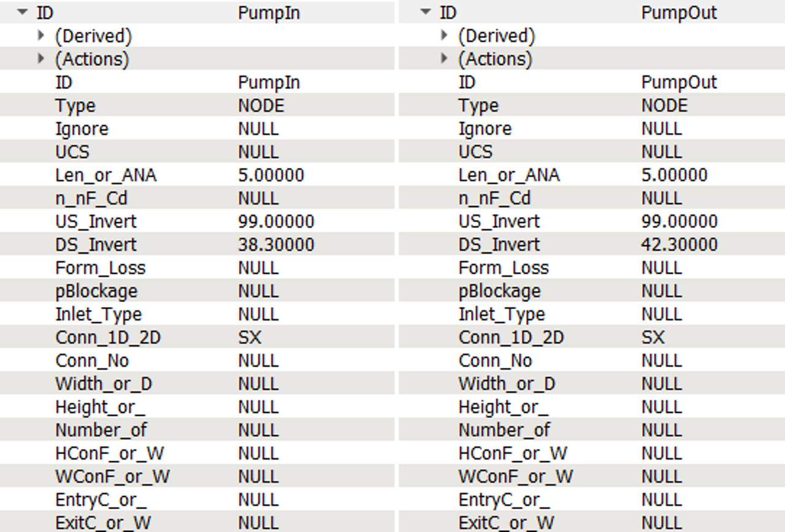The width and height of the screenshot is (785, 532).
Task: Expand (Derived) under PumpIn
Action: pyautogui.click(x=41, y=36)
